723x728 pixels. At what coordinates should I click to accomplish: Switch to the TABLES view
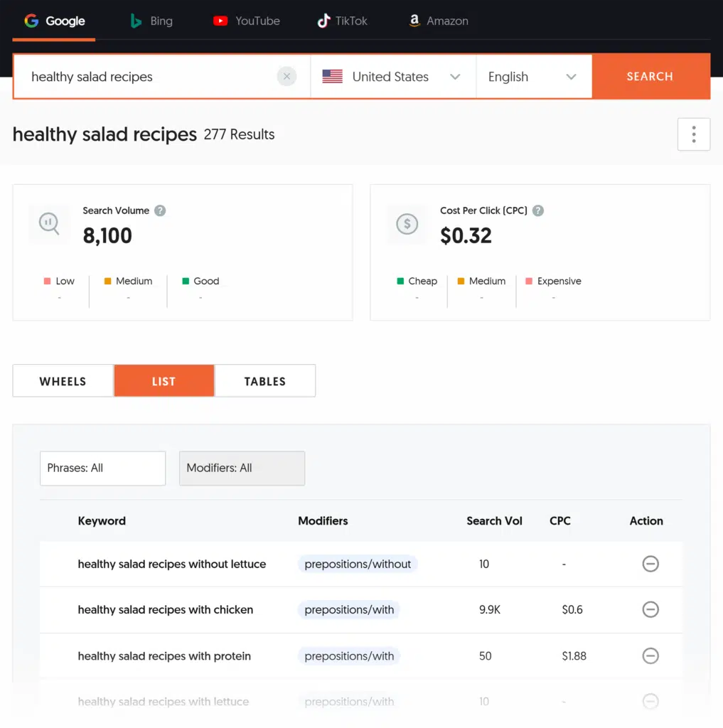pyautogui.click(x=264, y=381)
